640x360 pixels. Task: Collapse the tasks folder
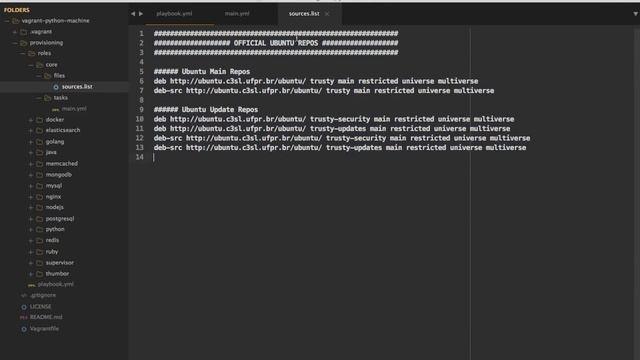point(39,98)
